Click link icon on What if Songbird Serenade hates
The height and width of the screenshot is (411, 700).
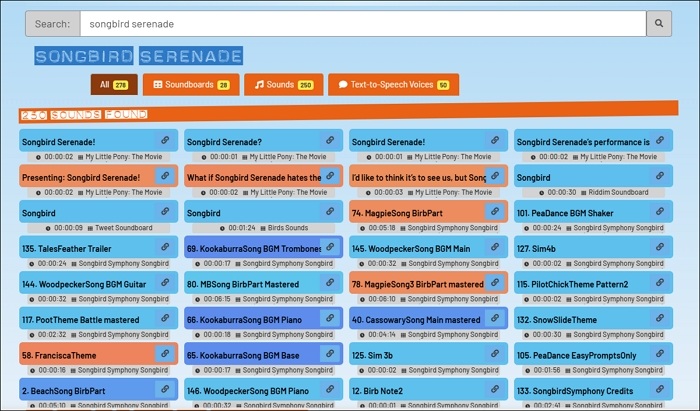tap(330, 176)
